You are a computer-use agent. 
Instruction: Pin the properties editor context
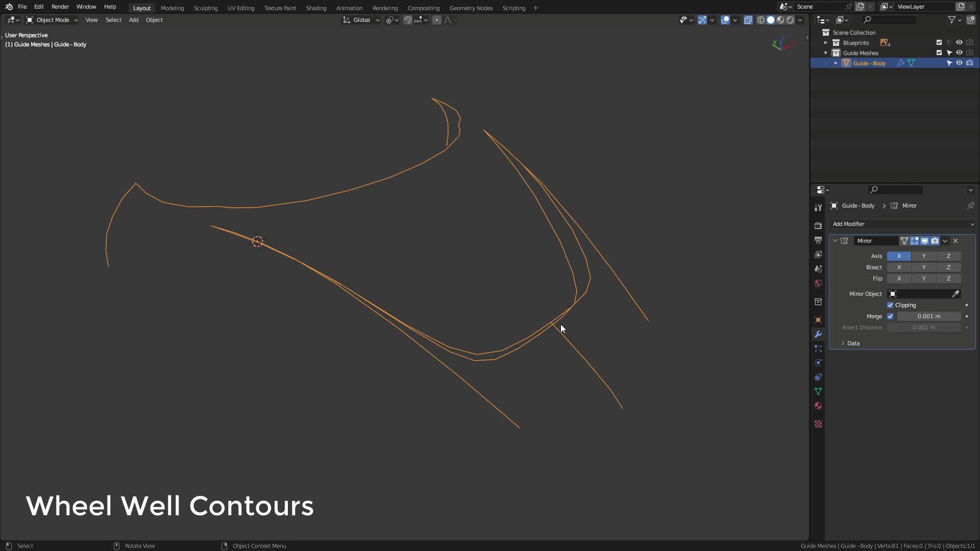pos(970,206)
